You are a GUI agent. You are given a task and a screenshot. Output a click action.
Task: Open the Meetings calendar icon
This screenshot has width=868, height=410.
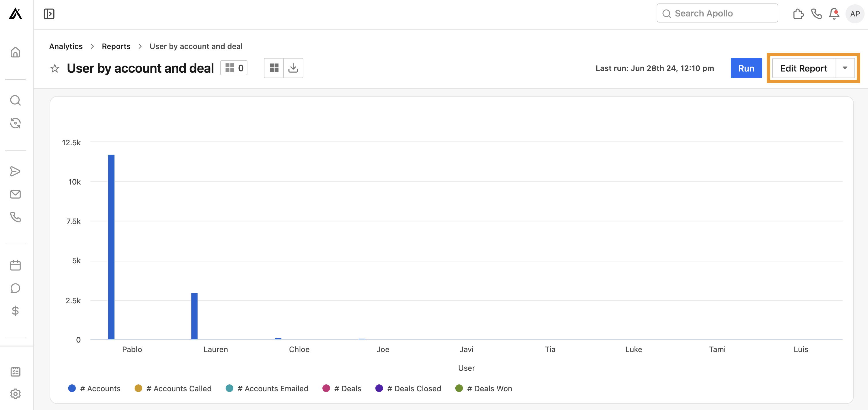pos(16,265)
